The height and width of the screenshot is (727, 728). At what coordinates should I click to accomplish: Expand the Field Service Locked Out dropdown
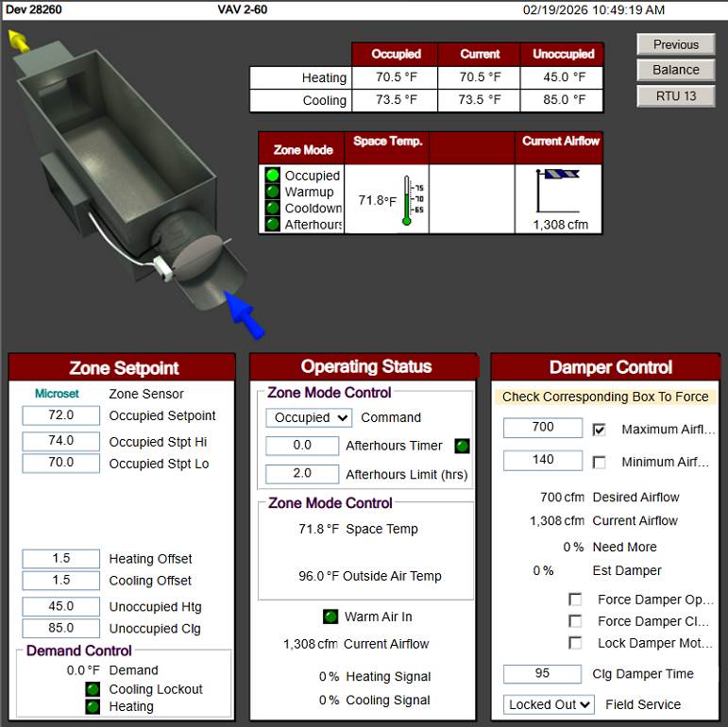pyautogui.click(x=549, y=704)
